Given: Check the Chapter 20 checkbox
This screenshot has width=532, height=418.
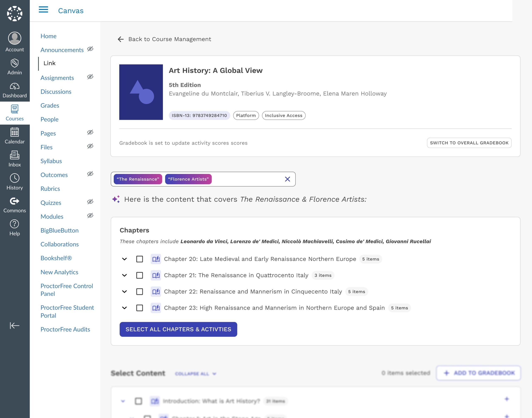Looking at the screenshot, I should (140, 259).
